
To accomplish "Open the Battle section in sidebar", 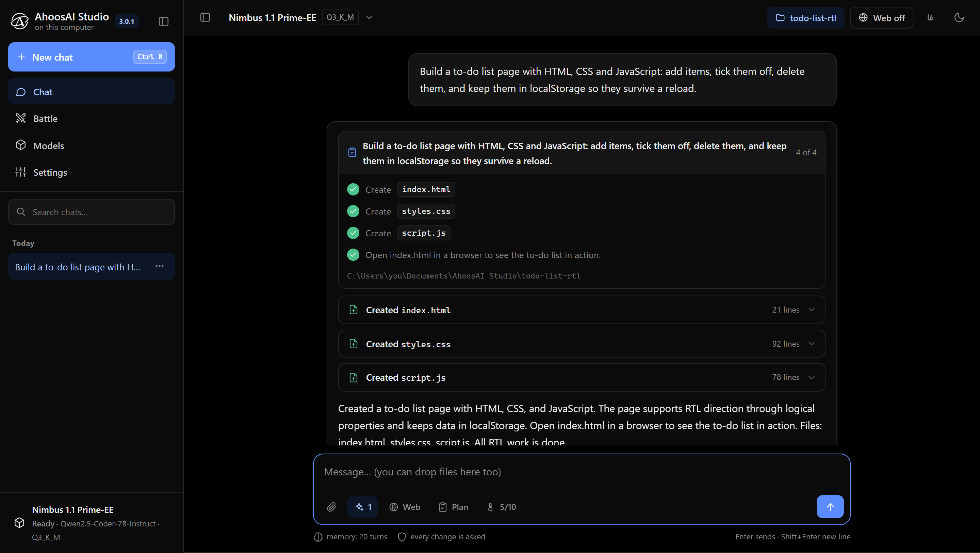I will [x=91, y=118].
